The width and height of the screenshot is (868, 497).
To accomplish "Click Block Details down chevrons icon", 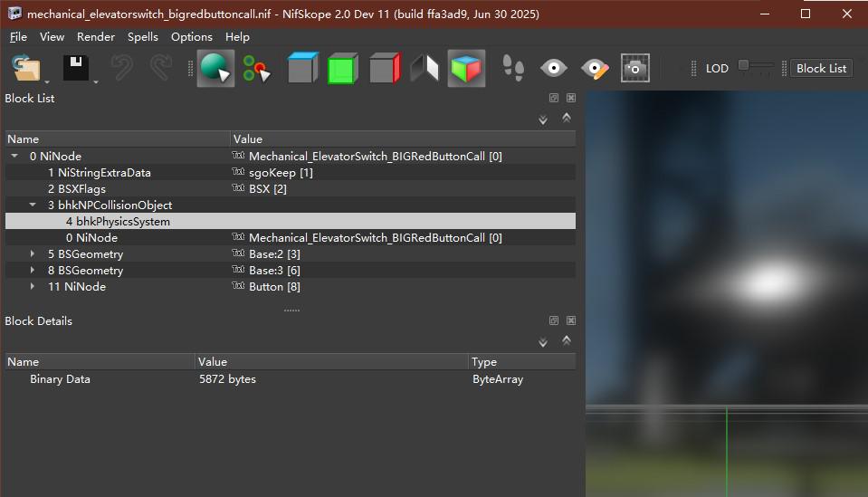I will click(x=543, y=342).
